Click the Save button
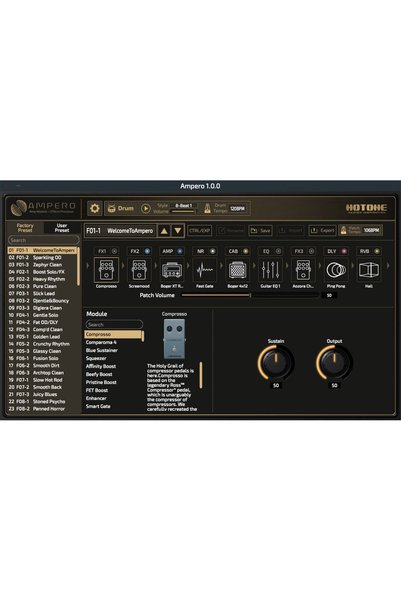This screenshot has width=401, height=601. pyautogui.click(x=260, y=230)
